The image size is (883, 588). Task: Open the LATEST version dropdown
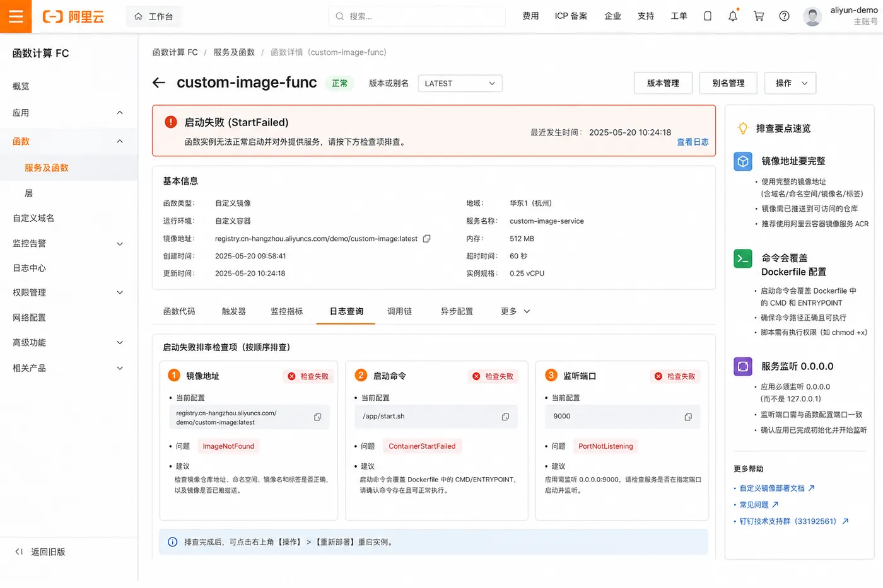click(x=460, y=83)
